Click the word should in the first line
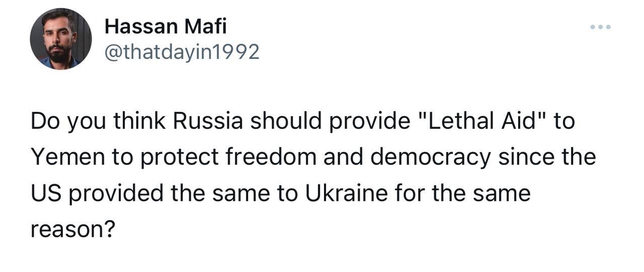Viewport: 644px width, 272px height. [286, 122]
